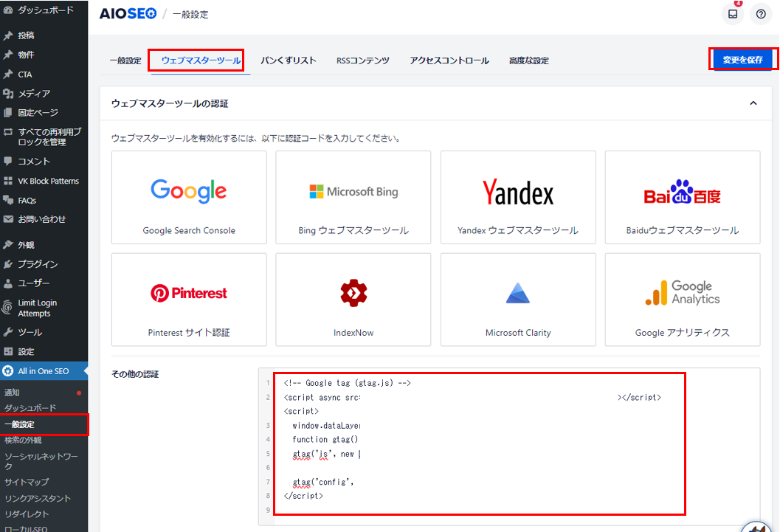The height and width of the screenshot is (532, 780).
Task: Click the CTA pin icon
Action: pyautogui.click(x=8, y=74)
